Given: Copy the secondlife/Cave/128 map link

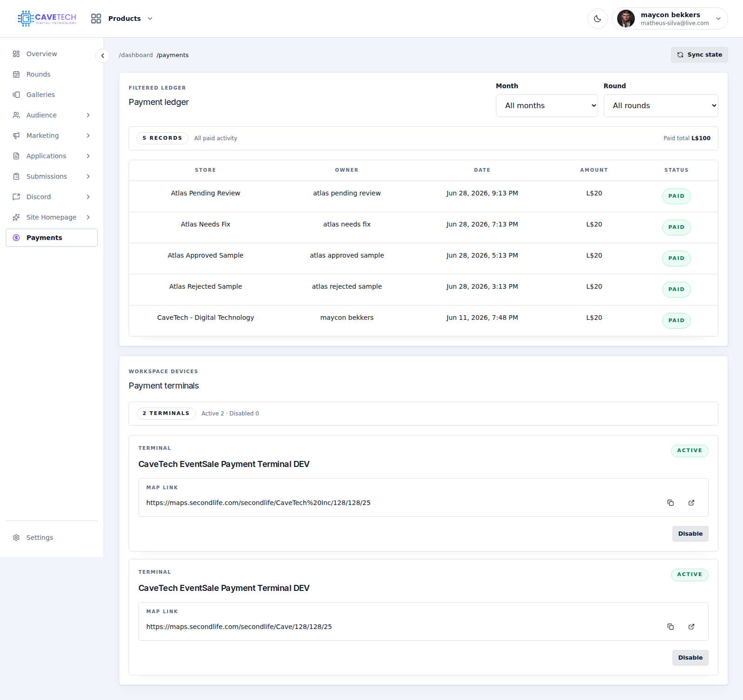Looking at the screenshot, I should coord(671,627).
